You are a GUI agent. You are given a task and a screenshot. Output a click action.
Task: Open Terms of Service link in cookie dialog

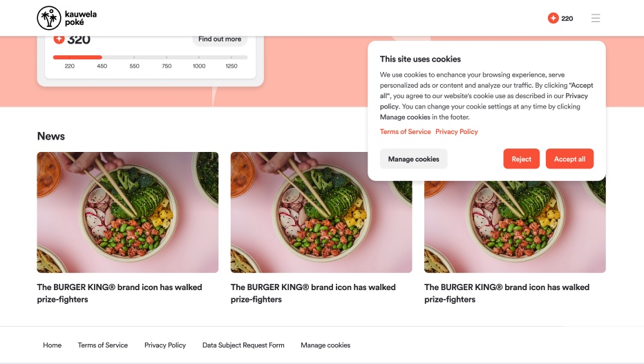pos(405,132)
